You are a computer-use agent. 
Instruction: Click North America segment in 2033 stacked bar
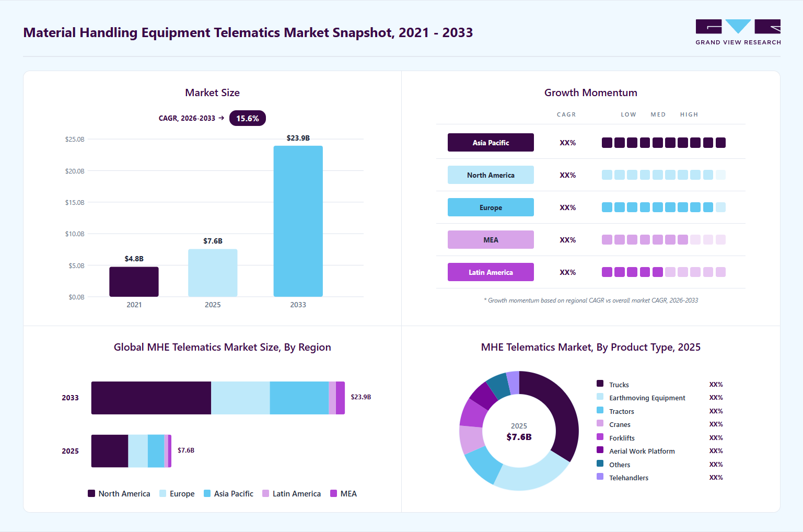click(x=151, y=398)
